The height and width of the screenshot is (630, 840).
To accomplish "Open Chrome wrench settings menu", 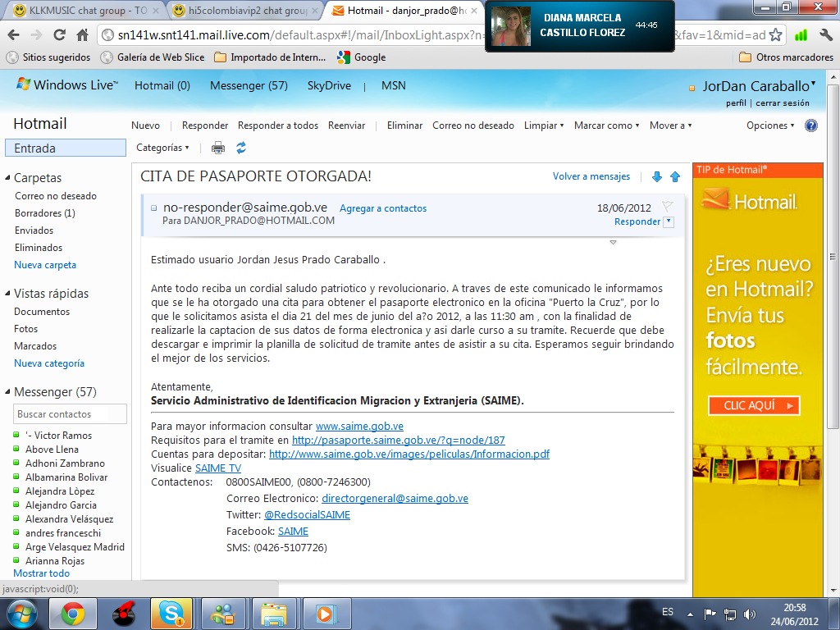I will coord(825,35).
